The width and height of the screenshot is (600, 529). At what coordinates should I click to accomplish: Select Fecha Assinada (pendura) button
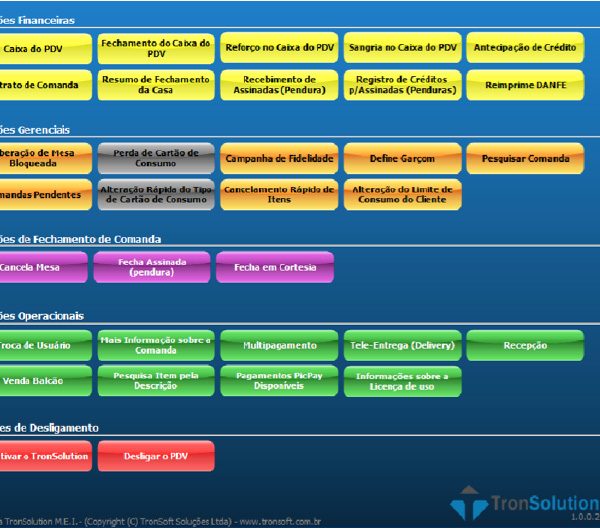pyautogui.click(x=155, y=267)
